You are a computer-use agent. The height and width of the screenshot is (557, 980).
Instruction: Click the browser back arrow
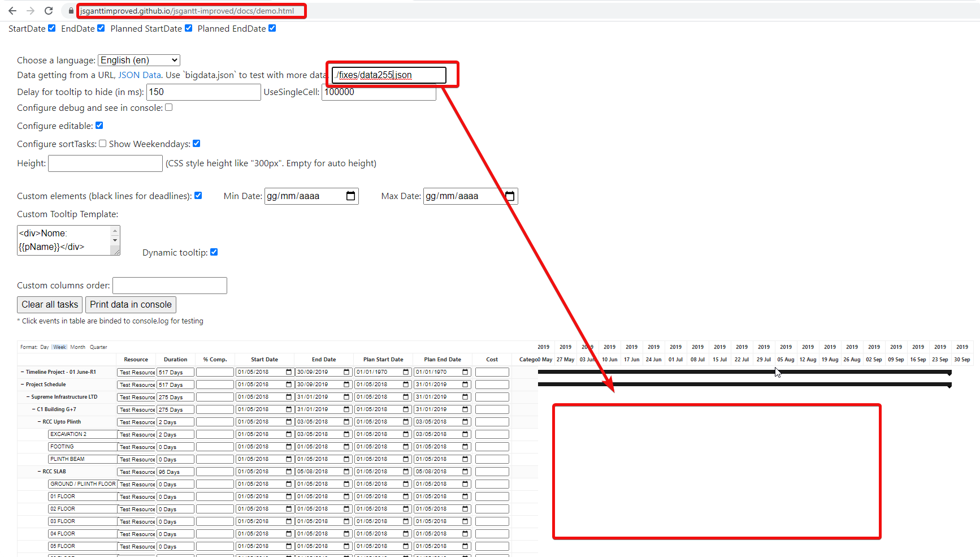[x=12, y=10]
